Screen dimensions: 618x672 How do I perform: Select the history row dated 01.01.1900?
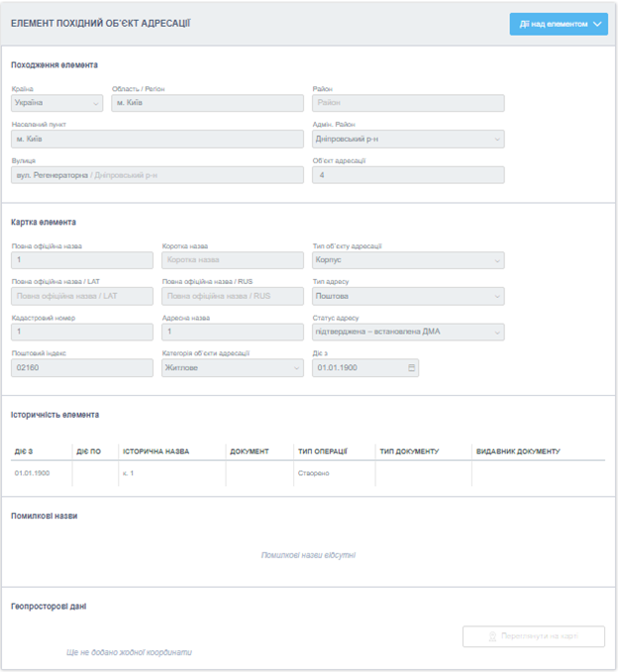[307, 474]
